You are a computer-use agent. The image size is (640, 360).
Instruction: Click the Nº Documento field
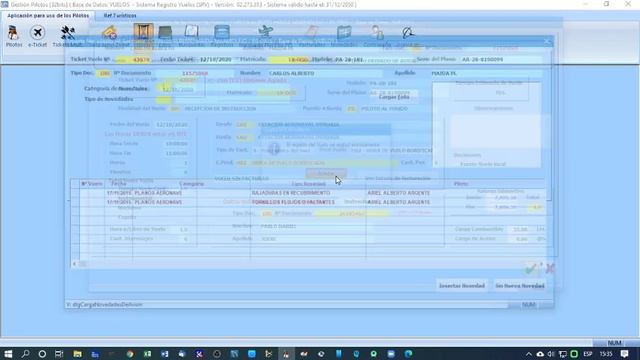(194, 73)
